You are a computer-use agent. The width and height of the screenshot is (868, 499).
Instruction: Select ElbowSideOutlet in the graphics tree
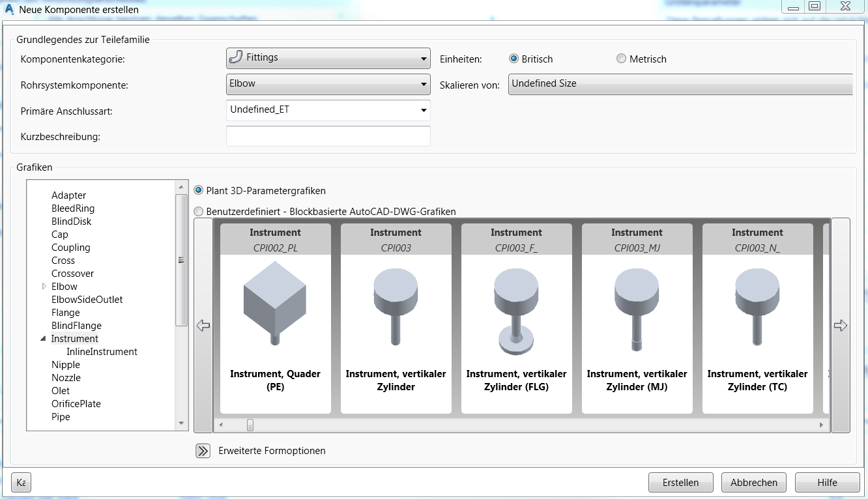(x=87, y=300)
